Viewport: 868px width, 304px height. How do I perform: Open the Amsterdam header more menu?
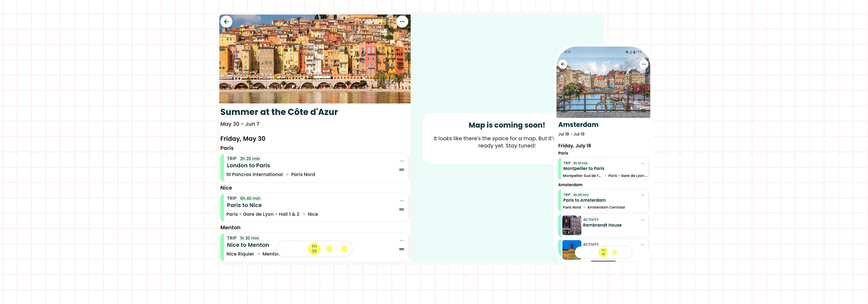coord(644,64)
